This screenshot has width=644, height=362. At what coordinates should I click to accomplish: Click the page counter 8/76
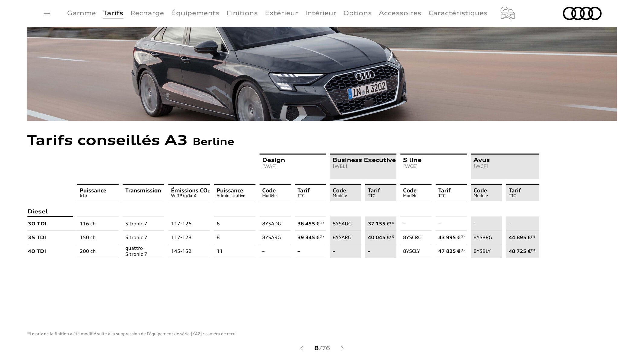[x=322, y=348]
